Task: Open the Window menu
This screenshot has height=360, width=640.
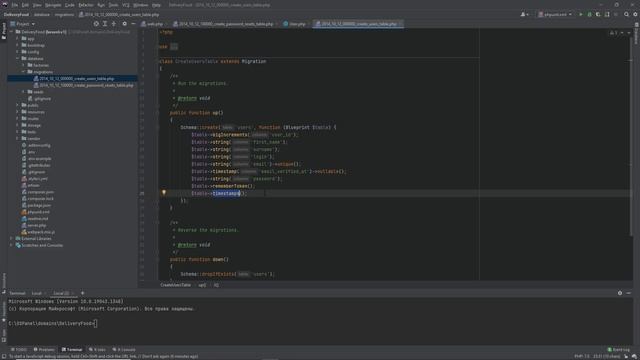Action: 141,5
